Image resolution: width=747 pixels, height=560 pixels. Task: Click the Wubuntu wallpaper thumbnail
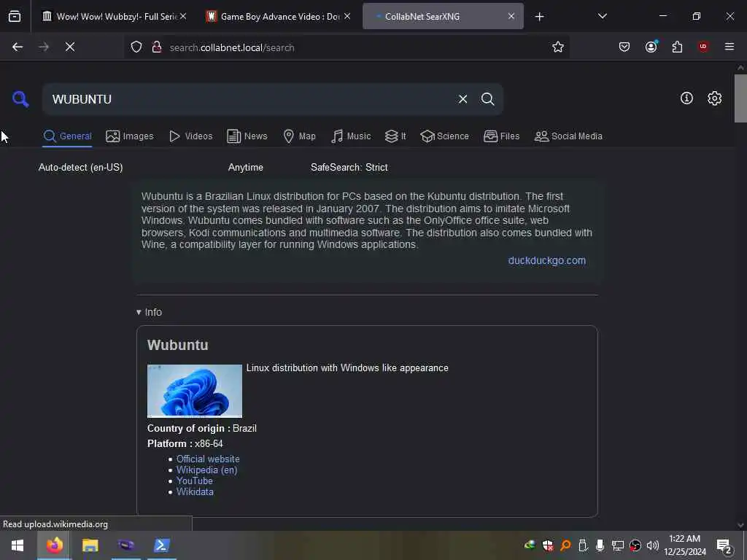click(194, 391)
